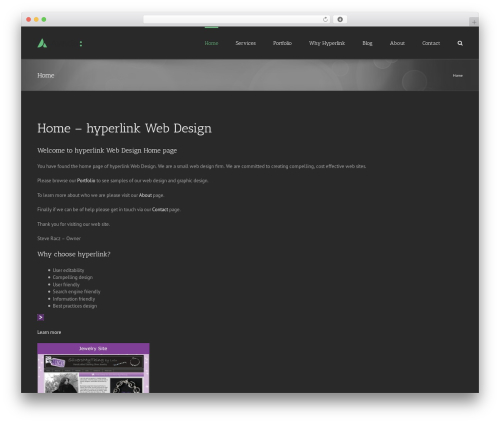Image resolution: width=500 pixels, height=423 pixels.
Task: Click the green maximize window dot
Action: [44, 19]
